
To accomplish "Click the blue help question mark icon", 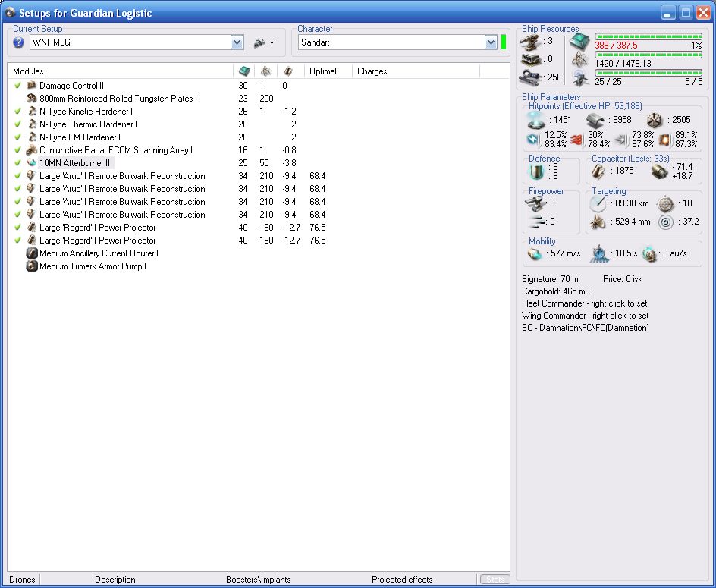I will click(18, 42).
